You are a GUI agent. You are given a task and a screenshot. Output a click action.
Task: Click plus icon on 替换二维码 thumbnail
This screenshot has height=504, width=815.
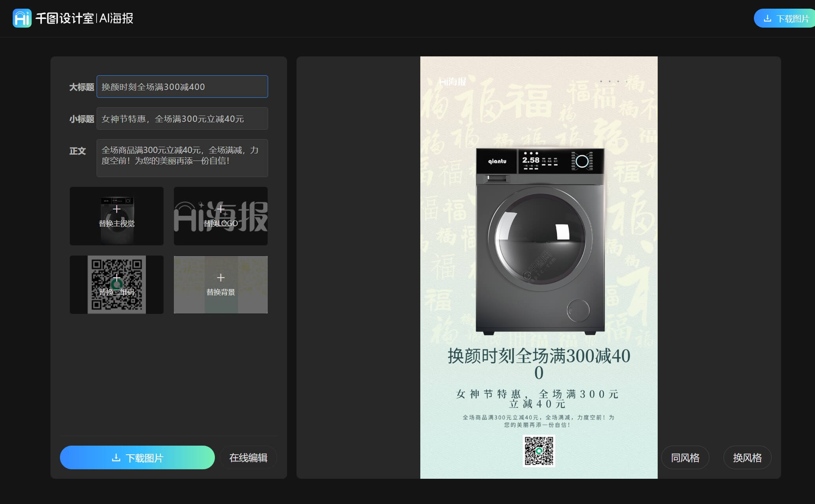click(117, 278)
